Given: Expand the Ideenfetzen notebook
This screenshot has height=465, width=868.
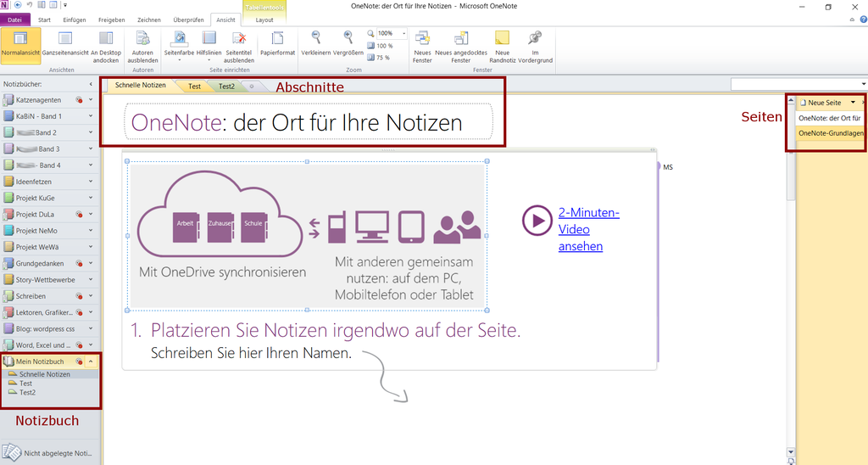Looking at the screenshot, I should point(91,182).
